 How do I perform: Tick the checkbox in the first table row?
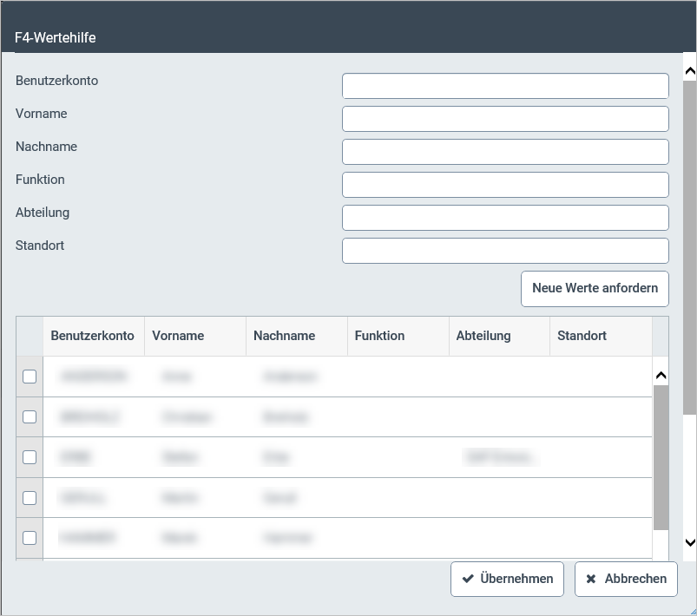pos(30,377)
